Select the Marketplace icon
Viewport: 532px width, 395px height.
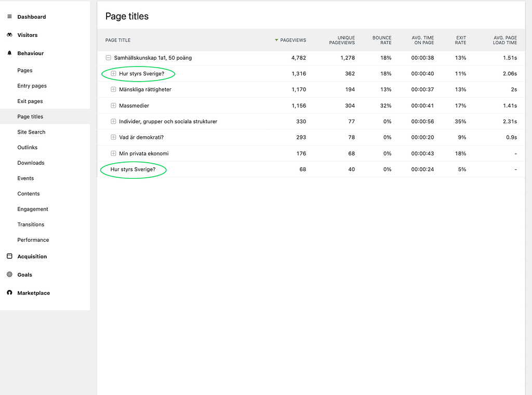tap(9, 293)
